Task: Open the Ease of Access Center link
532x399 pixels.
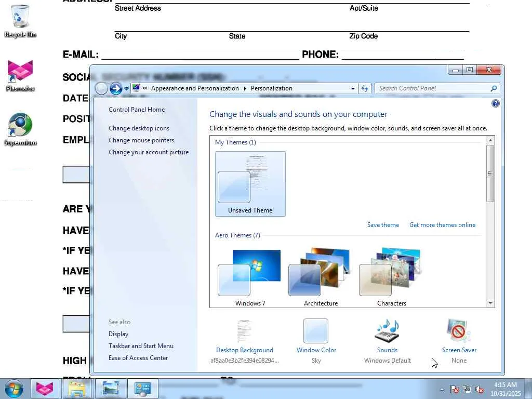Action: [x=138, y=358]
